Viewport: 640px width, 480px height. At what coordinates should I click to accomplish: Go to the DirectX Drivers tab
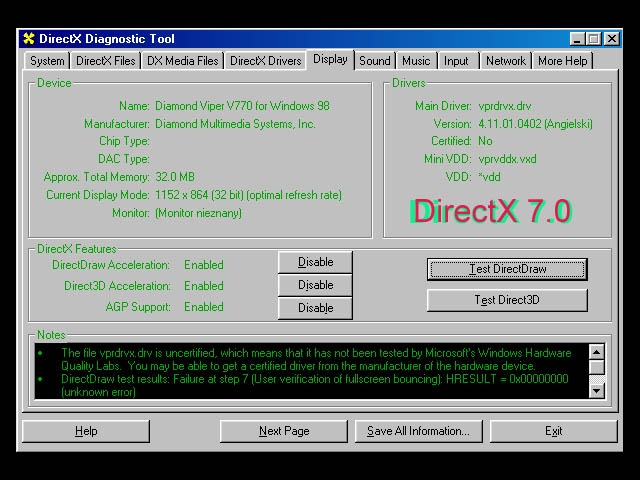(x=265, y=61)
